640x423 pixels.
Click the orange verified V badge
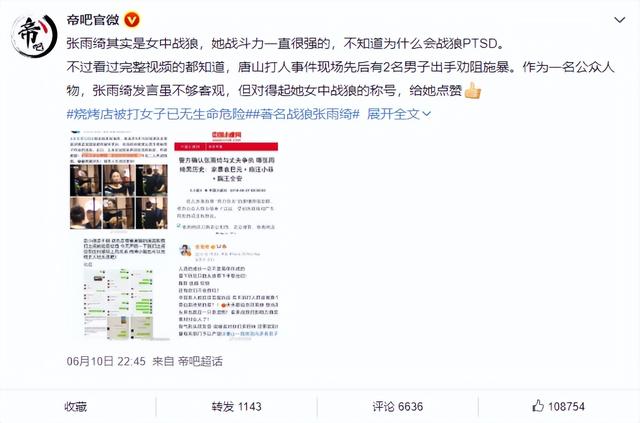tap(132, 20)
